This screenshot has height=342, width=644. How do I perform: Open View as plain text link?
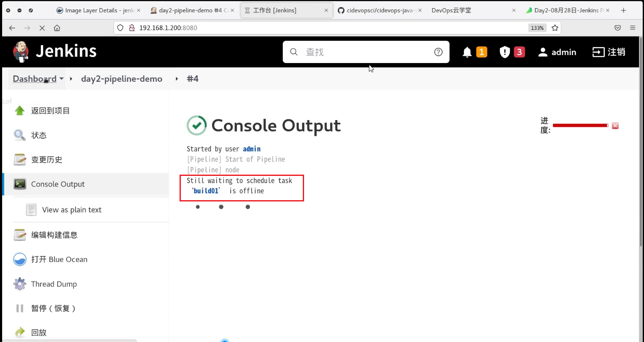72,210
